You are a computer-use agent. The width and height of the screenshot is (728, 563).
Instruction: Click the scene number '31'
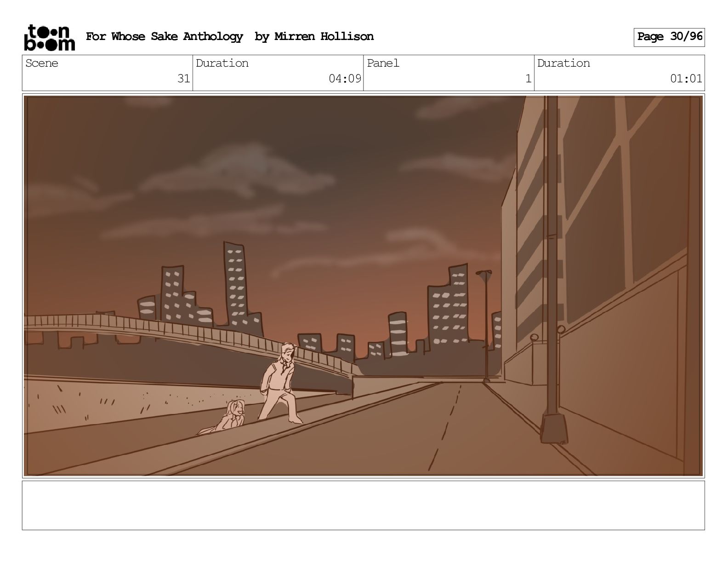click(184, 79)
